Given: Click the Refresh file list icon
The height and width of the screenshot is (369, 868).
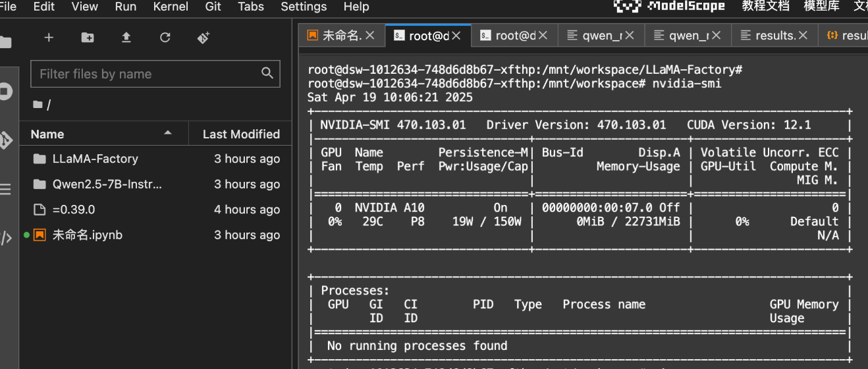Looking at the screenshot, I should pyautogui.click(x=165, y=38).
